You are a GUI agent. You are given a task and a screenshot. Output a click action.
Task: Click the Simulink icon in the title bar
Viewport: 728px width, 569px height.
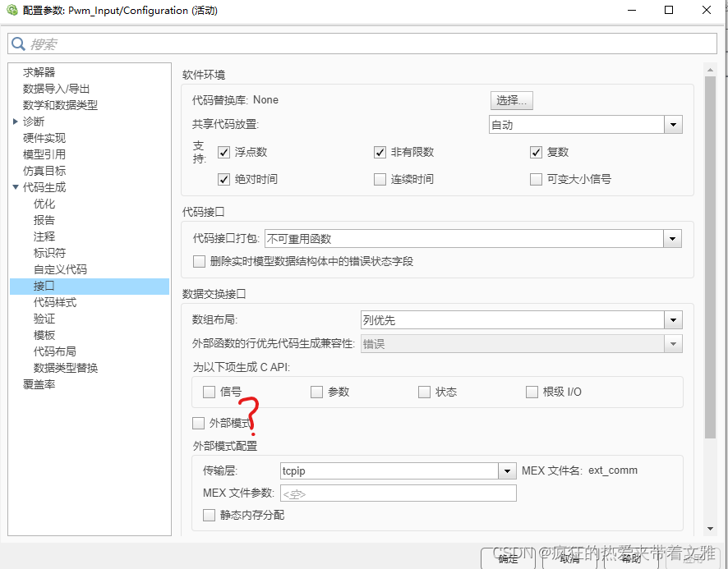coord(11,11)
